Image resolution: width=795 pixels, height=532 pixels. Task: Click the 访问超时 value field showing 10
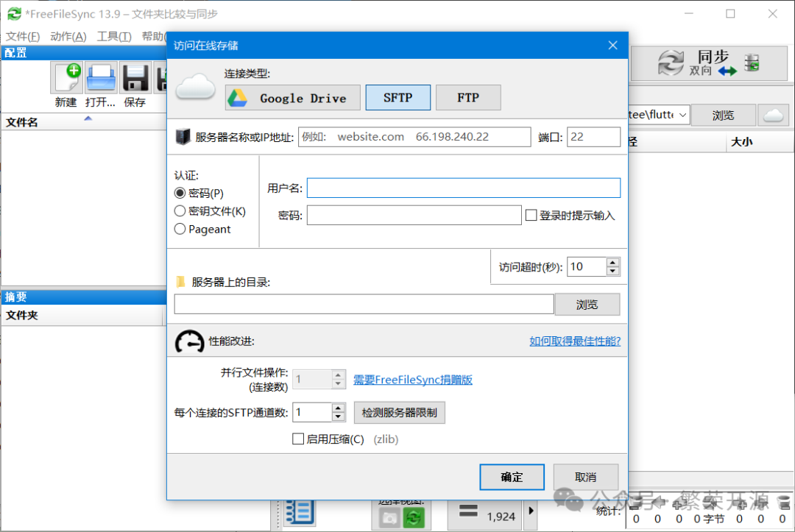pos(587,266)
